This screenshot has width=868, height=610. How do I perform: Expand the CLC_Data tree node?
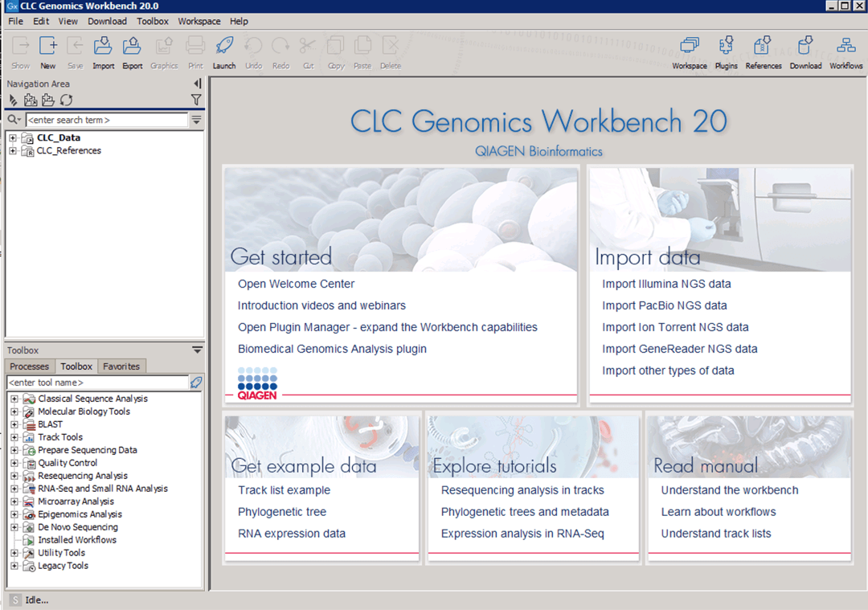tap(12, 137)
